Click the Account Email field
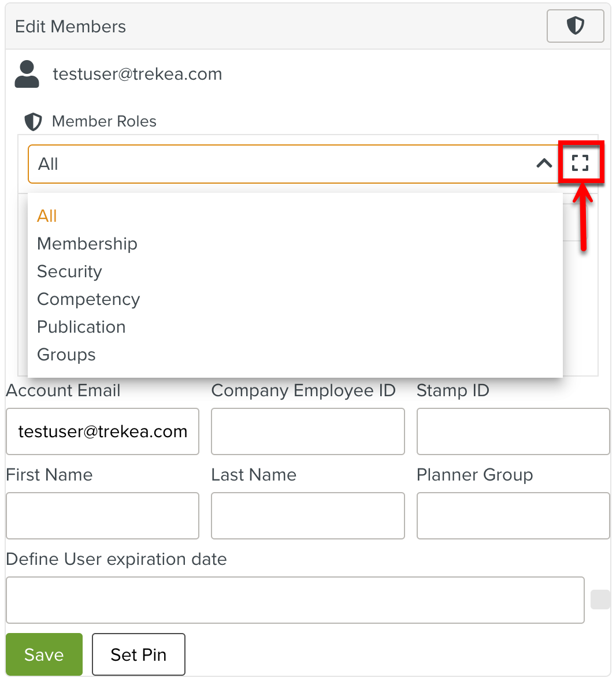The width and height of the screenshot is (616, 685). pos(102,431)
